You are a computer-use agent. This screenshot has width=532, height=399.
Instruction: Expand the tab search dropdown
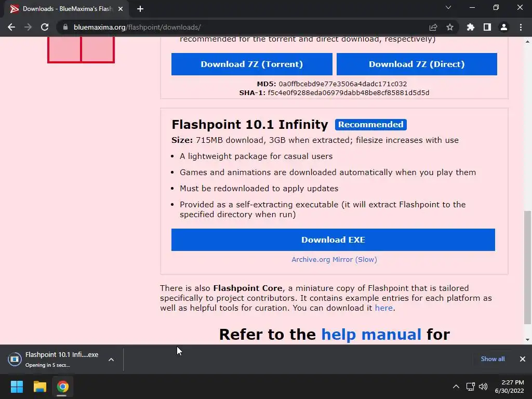coord(448,7)
